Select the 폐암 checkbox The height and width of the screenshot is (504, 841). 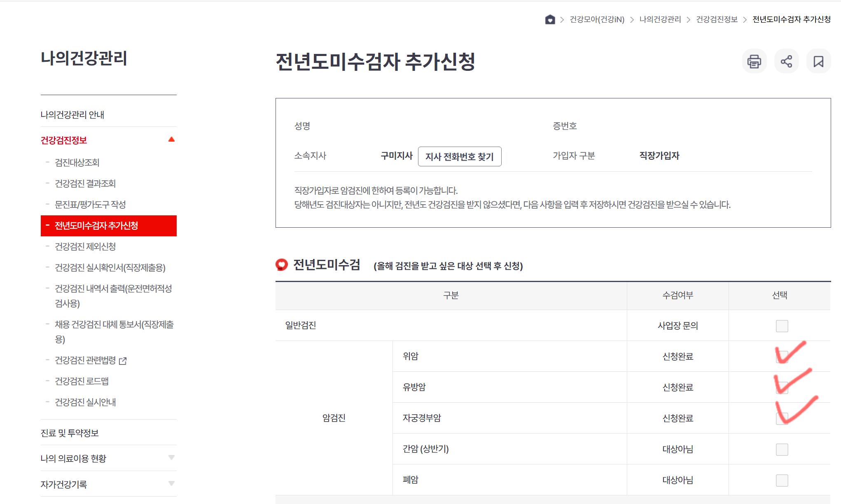click(782, 481)
